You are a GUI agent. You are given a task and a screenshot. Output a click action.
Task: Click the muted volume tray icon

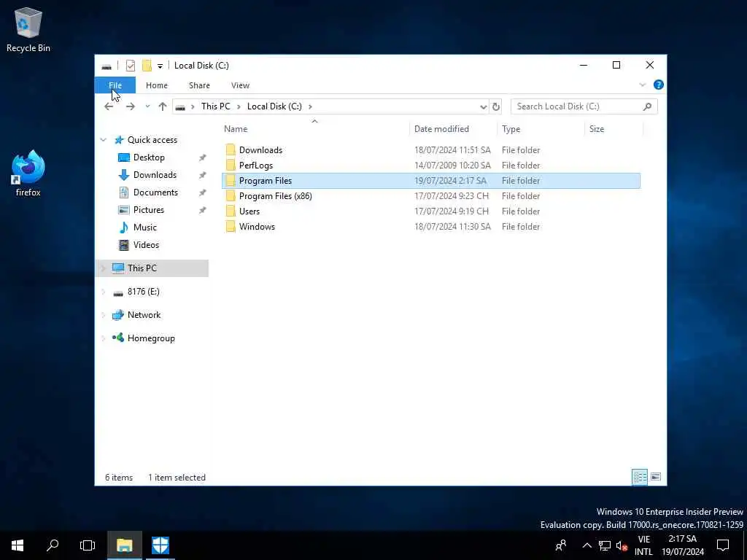(622, 546)
